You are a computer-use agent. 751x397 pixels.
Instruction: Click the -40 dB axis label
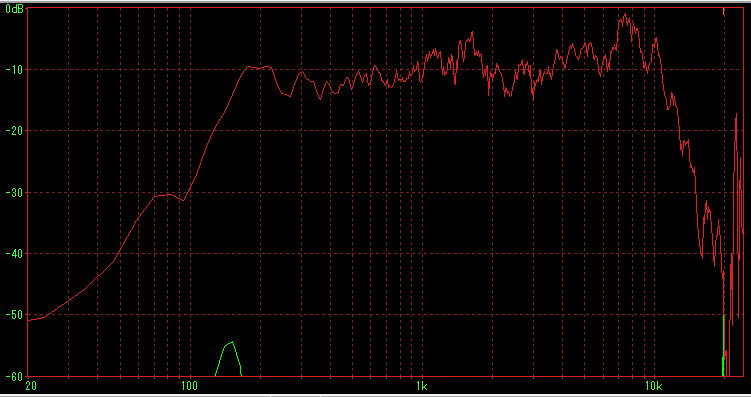(x=14, y=253)
